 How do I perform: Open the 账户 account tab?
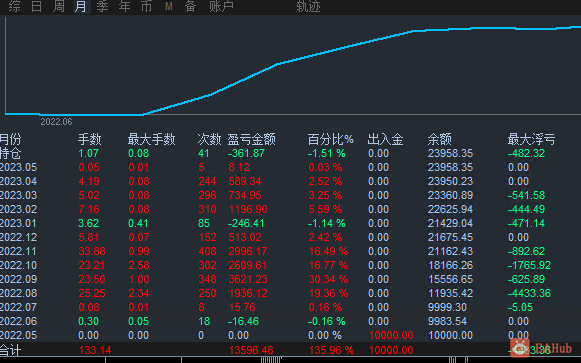click(x=221, y=6)
